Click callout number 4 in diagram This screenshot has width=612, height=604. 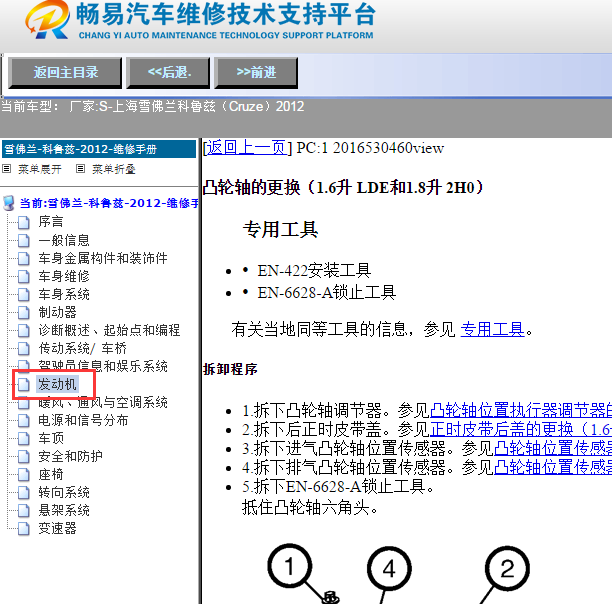tap(389, 569)
